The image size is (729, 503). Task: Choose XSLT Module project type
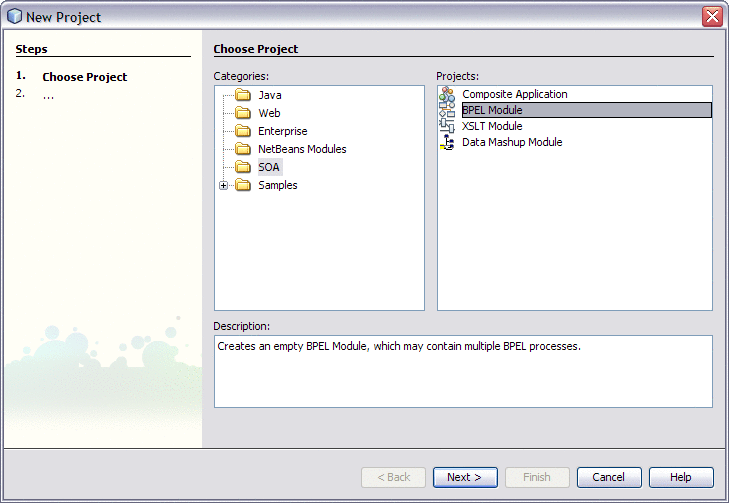[492, 126]
